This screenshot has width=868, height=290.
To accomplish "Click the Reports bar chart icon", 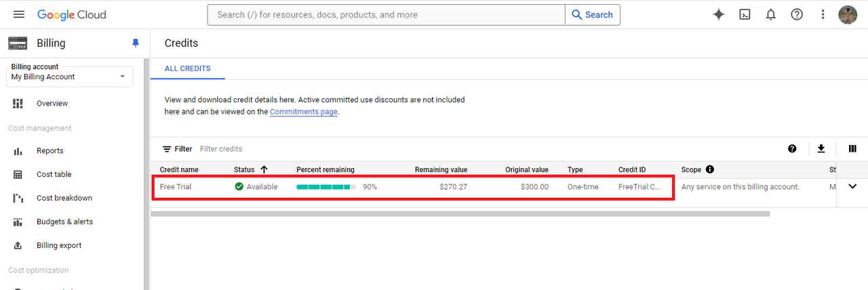I will [x=18, y=151].
